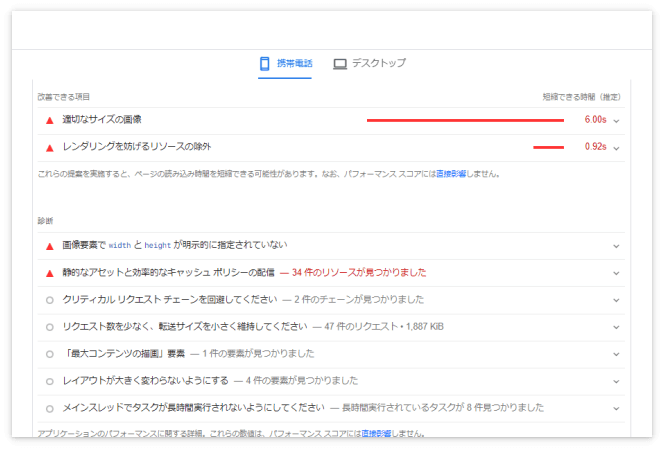The image size is (664, 450).
Task: Click the 1 件の要素が見つかりました text
Action: coord(258,354)
